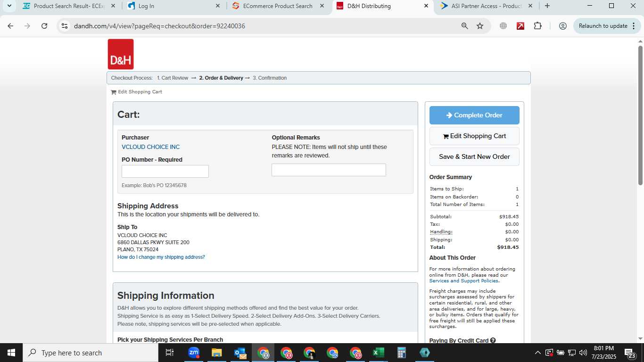Image resolution: width=644 pixels, height=362 pixels.
Task: Show hidden system tray icons
Action: click(537, 353)
